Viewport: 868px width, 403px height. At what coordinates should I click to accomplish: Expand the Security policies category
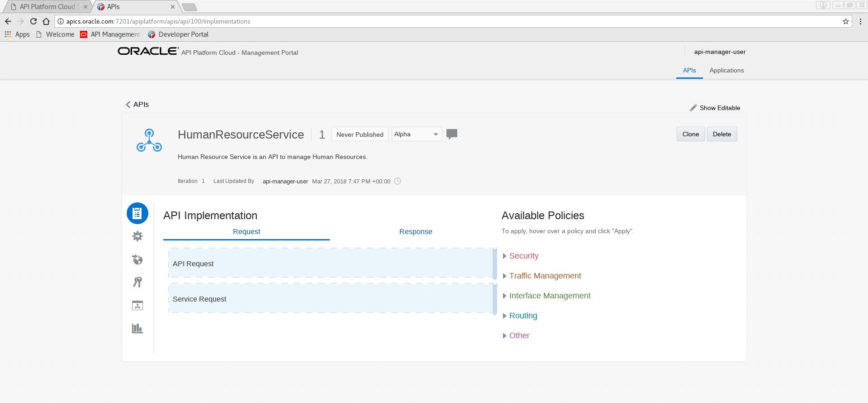click(523, 256)
